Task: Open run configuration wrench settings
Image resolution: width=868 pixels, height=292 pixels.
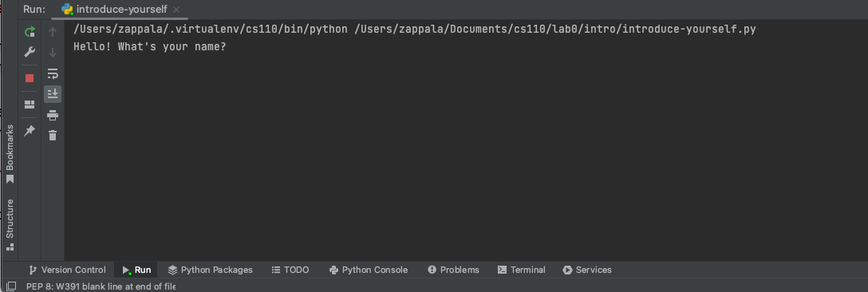Action: pos(30,52)
